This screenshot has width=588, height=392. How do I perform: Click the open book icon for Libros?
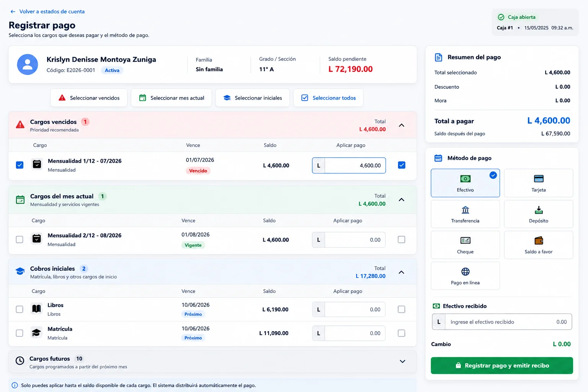(x=36, y=309)
